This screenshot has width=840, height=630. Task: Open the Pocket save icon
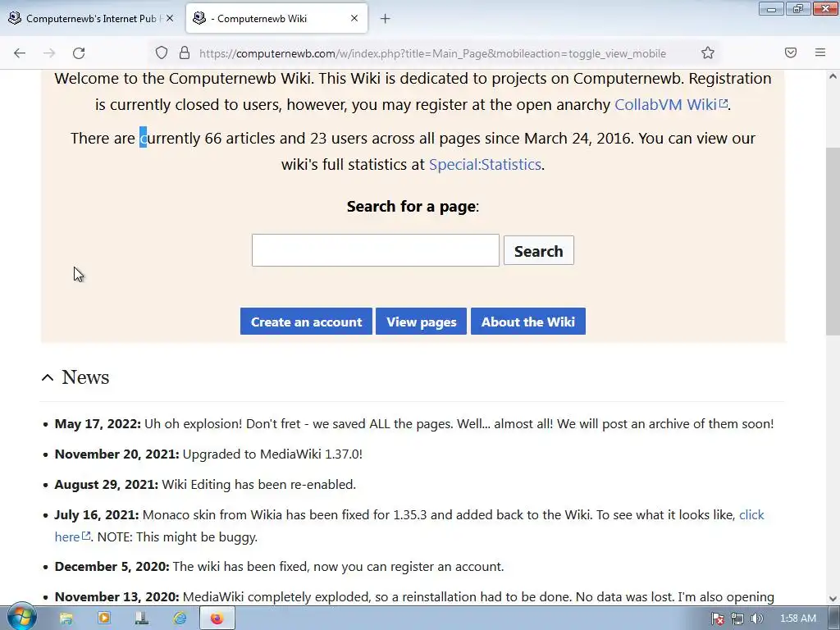pyautogui.click(x=791, y=52)
